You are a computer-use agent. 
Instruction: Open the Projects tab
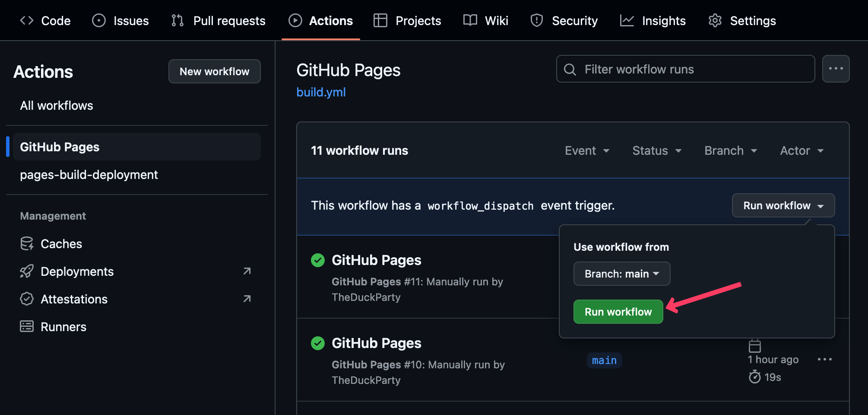408,21
